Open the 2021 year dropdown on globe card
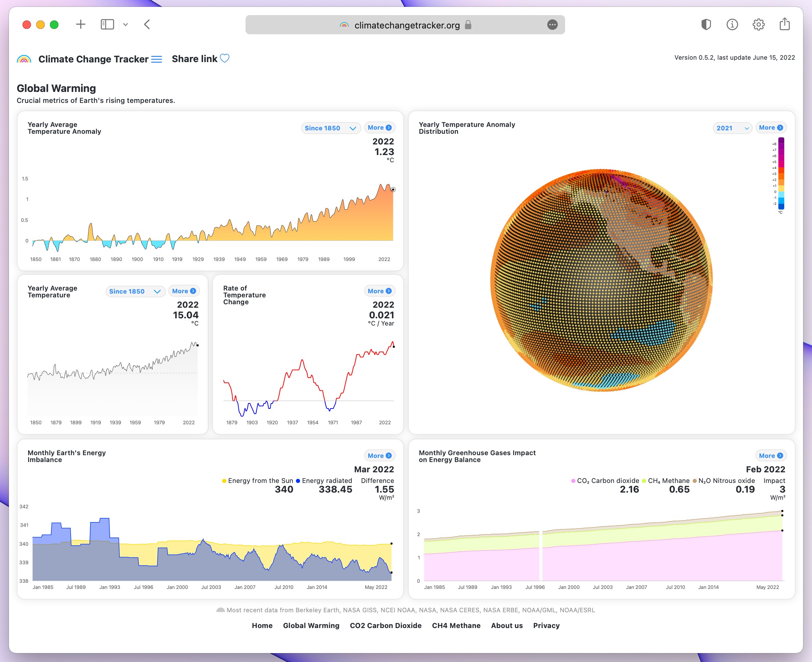The width and height of the screenshot is (812, 662). tap(732, 128)
